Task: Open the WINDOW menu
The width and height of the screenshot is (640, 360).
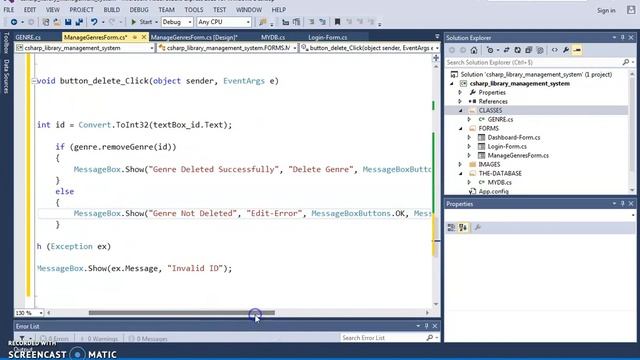Action: (x=249, y=9)
